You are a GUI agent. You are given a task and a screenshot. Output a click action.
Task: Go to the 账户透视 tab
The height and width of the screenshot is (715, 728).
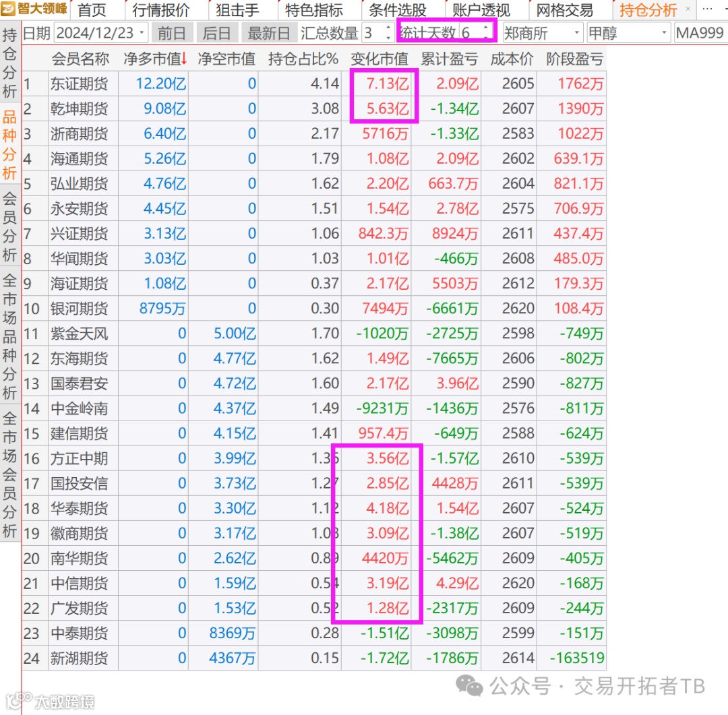coord(481,9)
